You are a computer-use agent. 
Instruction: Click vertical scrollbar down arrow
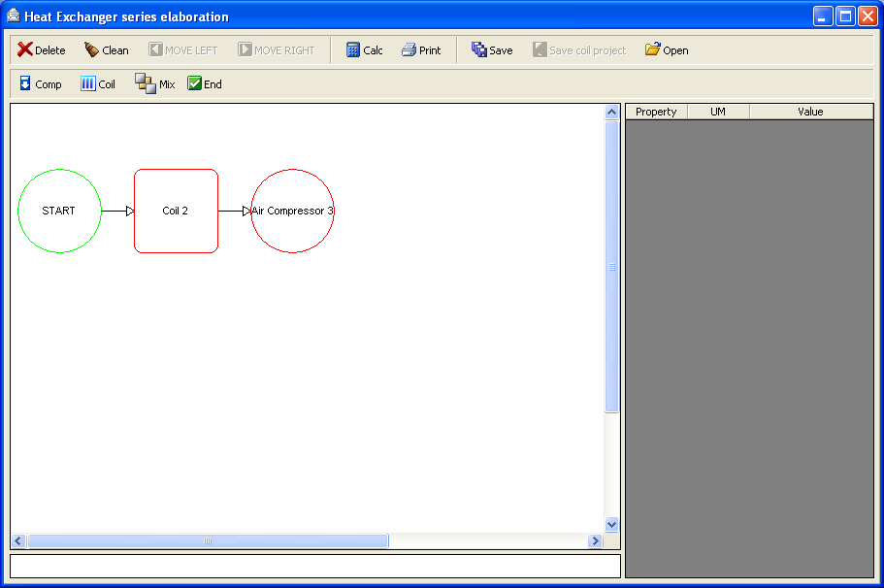(611, 524)
